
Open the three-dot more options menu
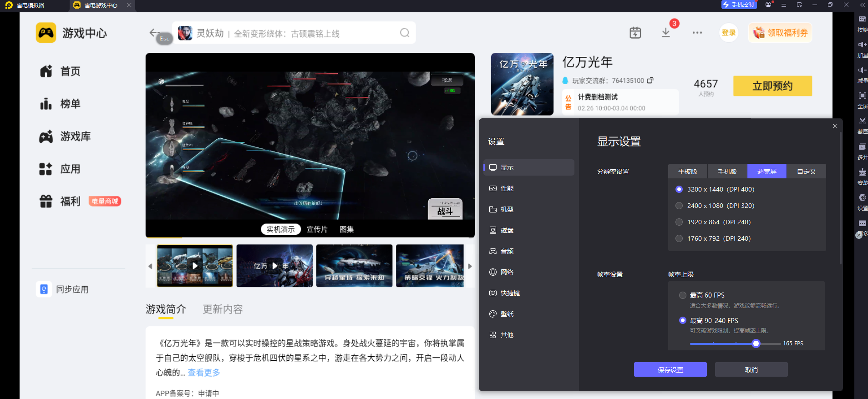pos(697,33)
